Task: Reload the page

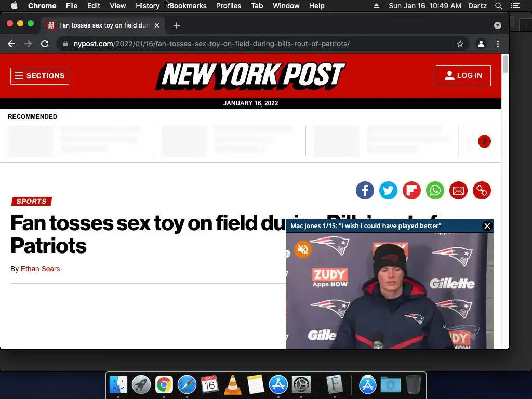Action: click(x=45, y=44)
